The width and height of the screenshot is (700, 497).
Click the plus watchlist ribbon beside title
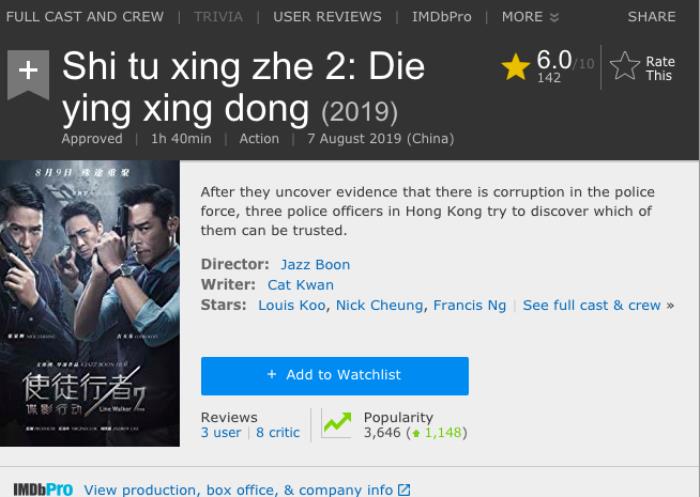click(28, 72)
